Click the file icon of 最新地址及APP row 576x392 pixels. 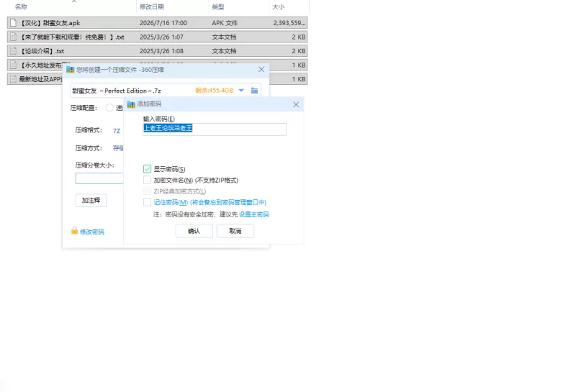pyautogui.click(x=13, y=79)
